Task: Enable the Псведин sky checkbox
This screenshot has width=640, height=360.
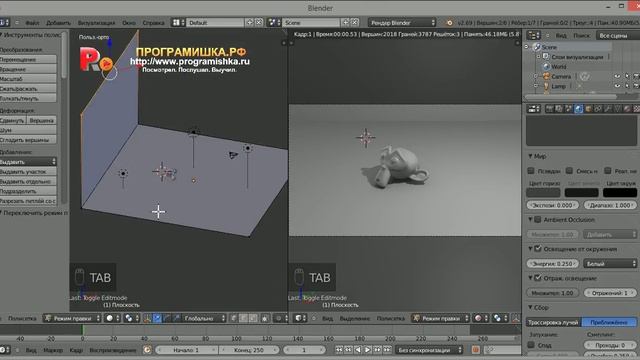Action: point(531,171)
